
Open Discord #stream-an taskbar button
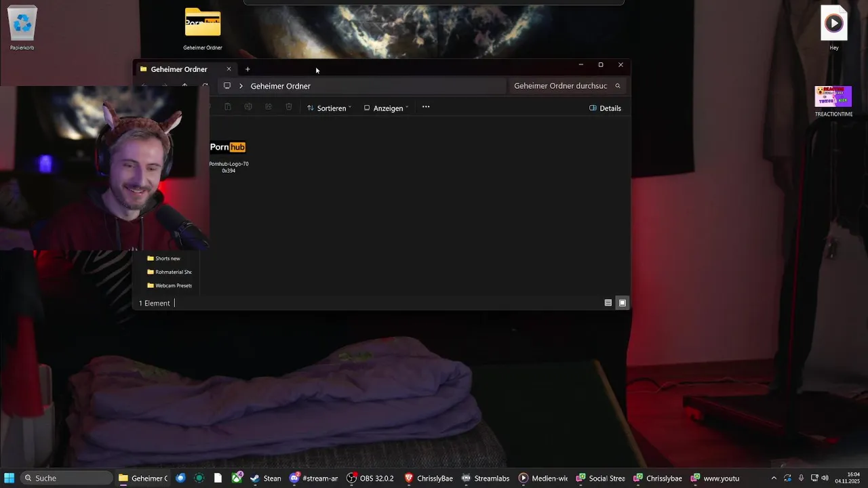313,478
